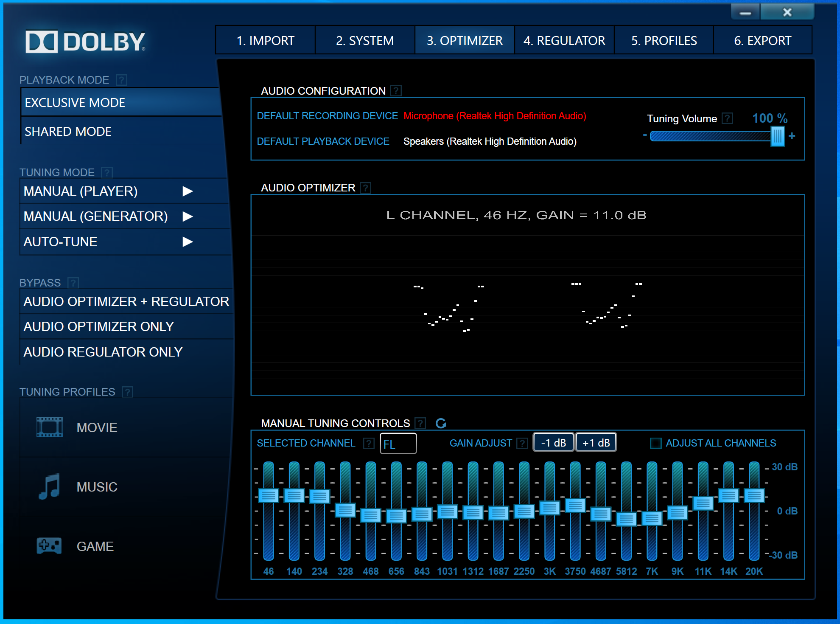Decrease gain with -1 dB button
Viewport: 840px width, 624px height.
554,443
